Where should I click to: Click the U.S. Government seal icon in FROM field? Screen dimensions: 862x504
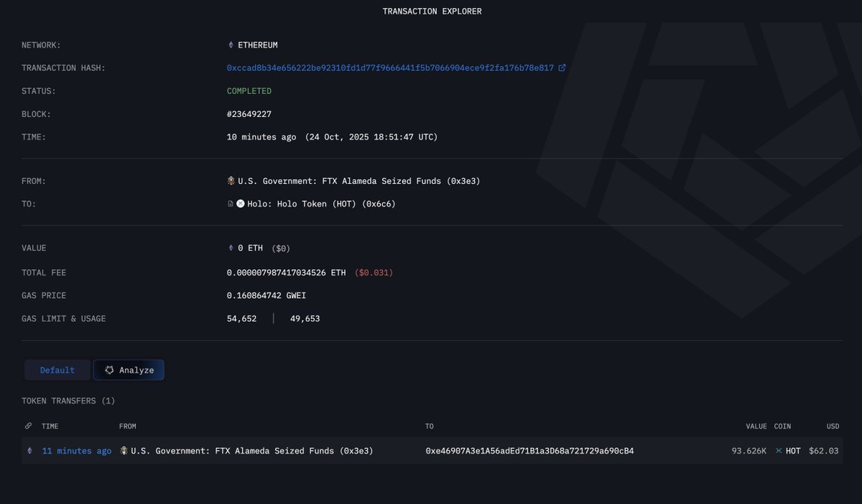(x=231, y=181)
